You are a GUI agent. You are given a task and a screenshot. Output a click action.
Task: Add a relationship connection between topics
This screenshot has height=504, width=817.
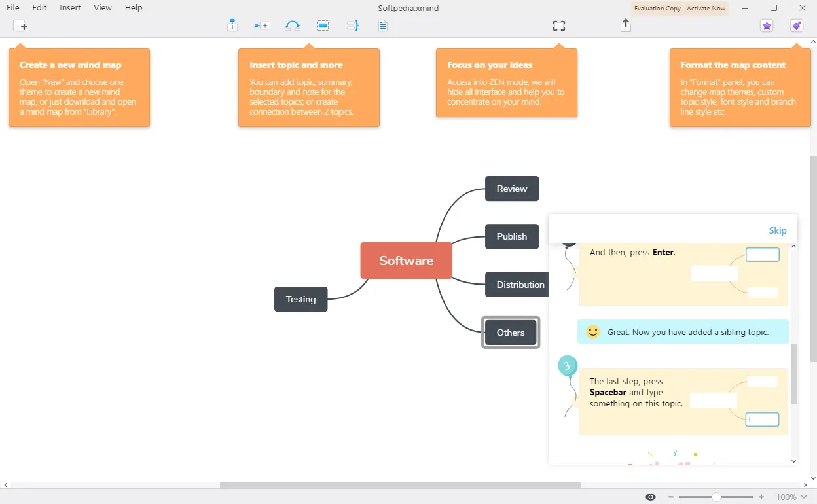(293, 26)
